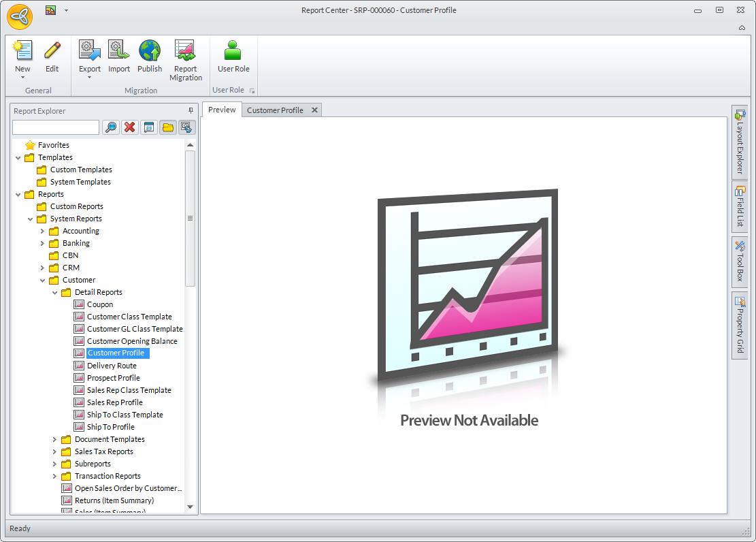
Task: Open Report Migration tool
Action: (186, 52)
